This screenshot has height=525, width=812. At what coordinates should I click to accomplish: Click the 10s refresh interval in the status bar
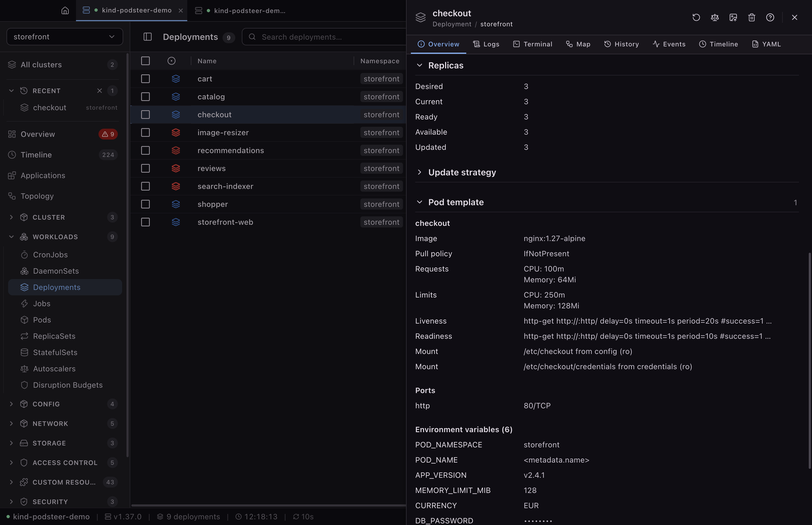(x=303, y=517)
